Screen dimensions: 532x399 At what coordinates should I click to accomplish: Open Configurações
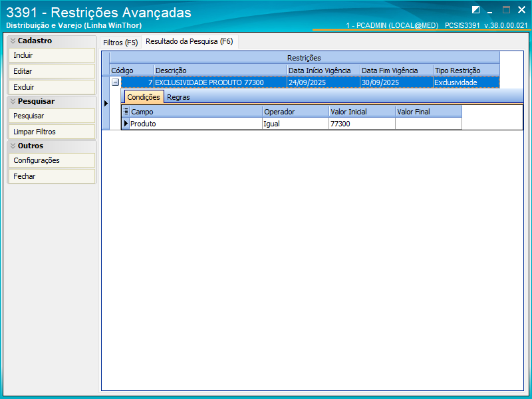coord(52,160)
